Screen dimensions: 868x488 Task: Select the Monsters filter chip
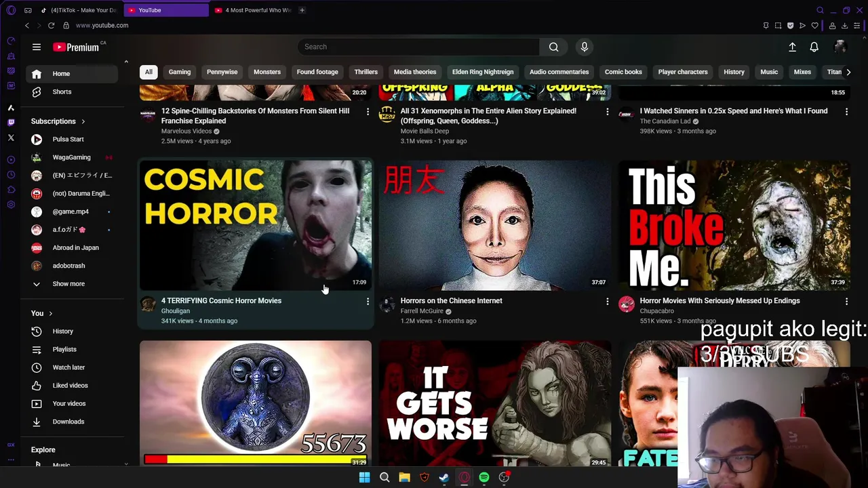pyautogui.click(x=267, y=72)
